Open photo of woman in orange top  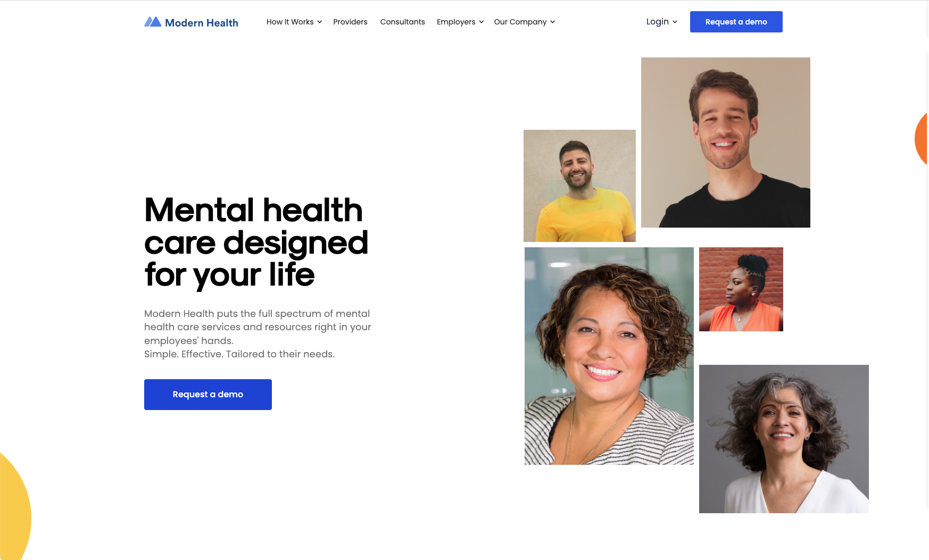[x=741, y=289]
